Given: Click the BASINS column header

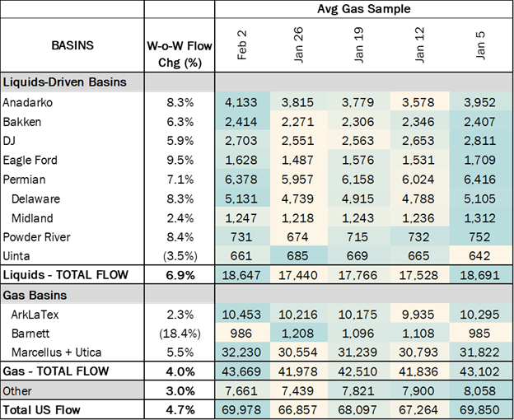Looking at the screenshot, I should pos(72,45).
